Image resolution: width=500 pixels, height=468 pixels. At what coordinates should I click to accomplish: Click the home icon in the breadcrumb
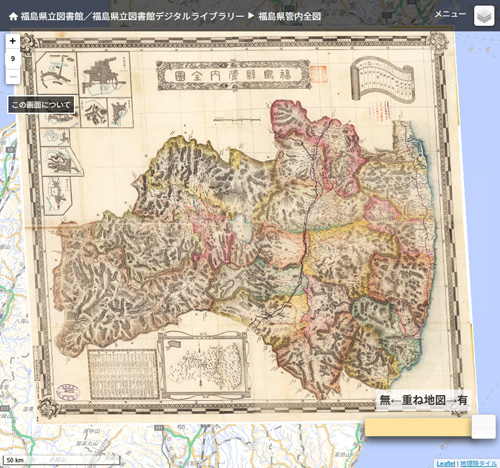coord(13,16)
